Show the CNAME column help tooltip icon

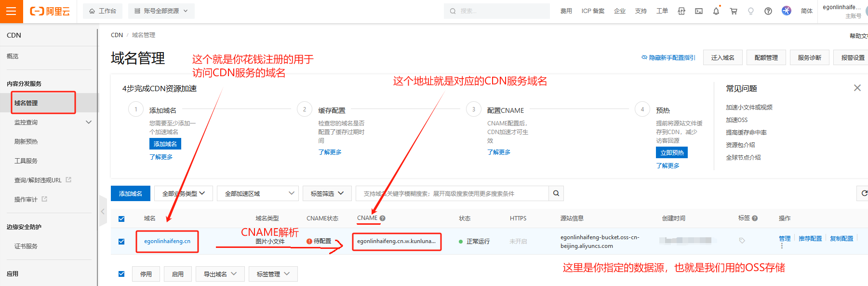(x=382, y=218)
